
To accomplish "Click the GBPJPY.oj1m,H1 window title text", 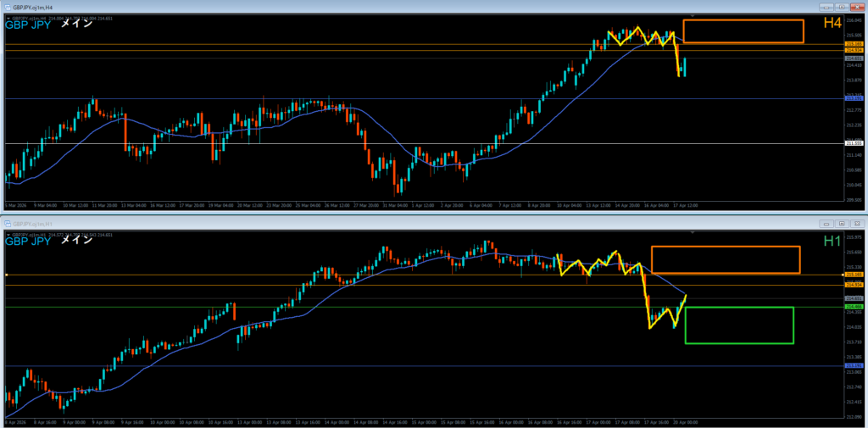I will (35, 224).
